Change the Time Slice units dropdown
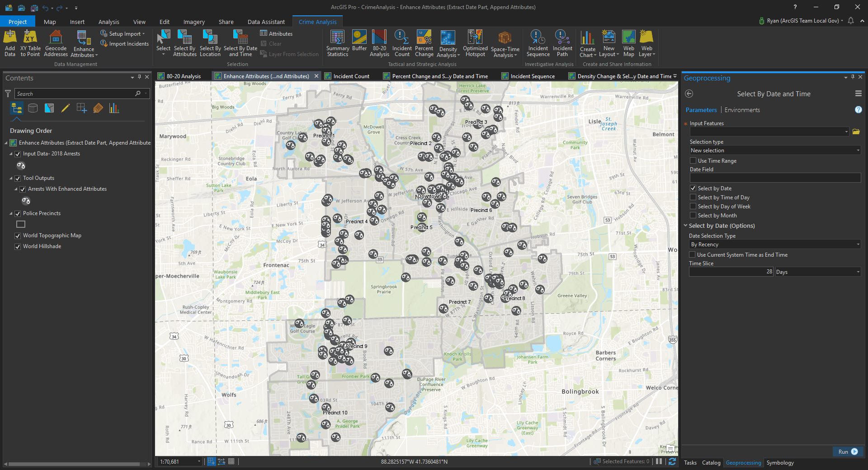Viewport: 868px width, 470px height. pos(817,272)
